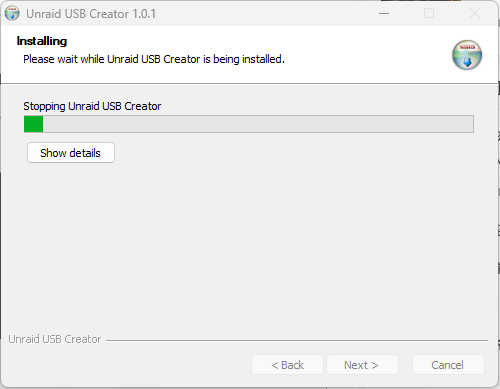Minimize the Unraid USB Creator installer window

click(384, 14)
